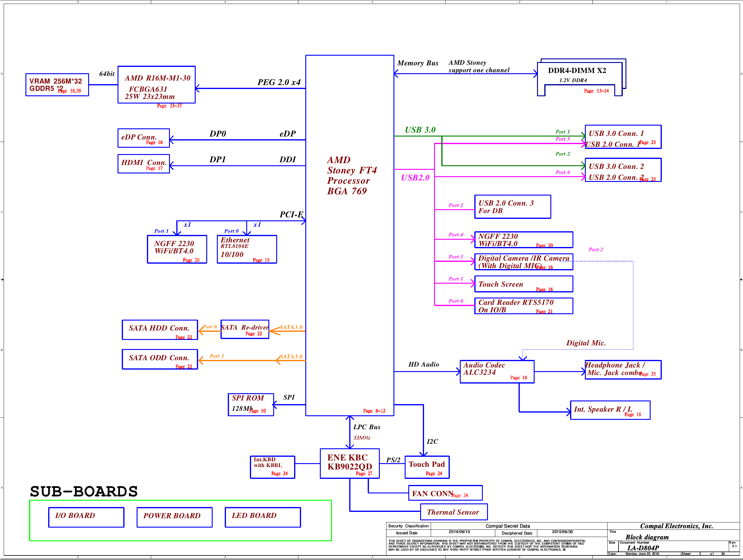Select the USB 3.0 Conn. 1 block

pyautogui.click(x=623, y=137)
